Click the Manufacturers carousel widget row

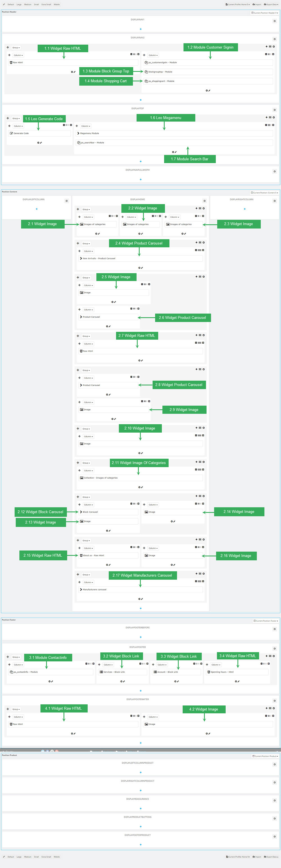tap(141, 589)
